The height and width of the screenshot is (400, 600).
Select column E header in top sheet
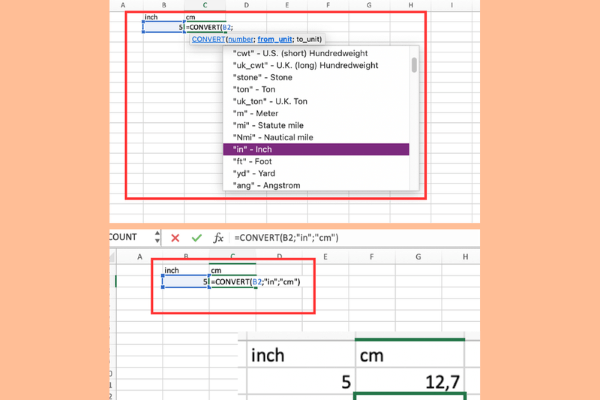[287, 5]
